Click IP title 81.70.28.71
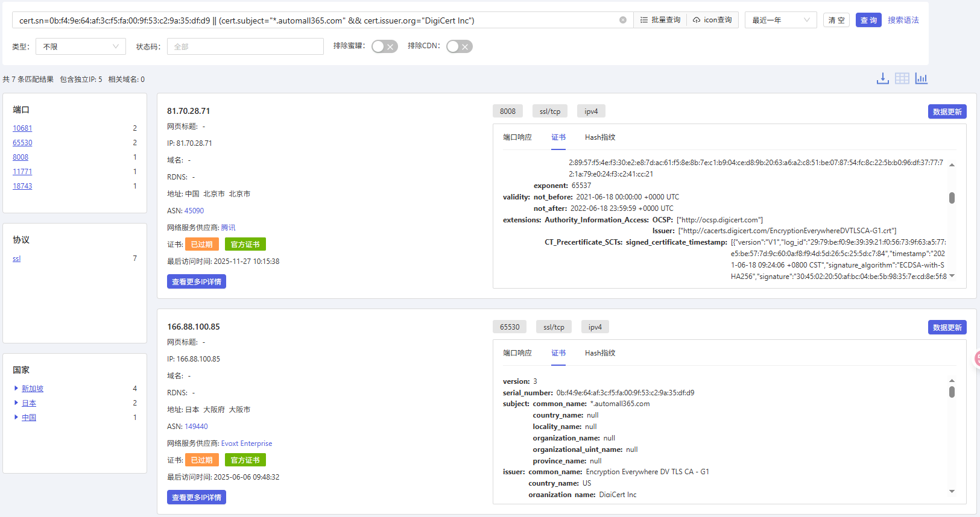The width and height of the screenshot is (980, 517). tap(189, 111)
